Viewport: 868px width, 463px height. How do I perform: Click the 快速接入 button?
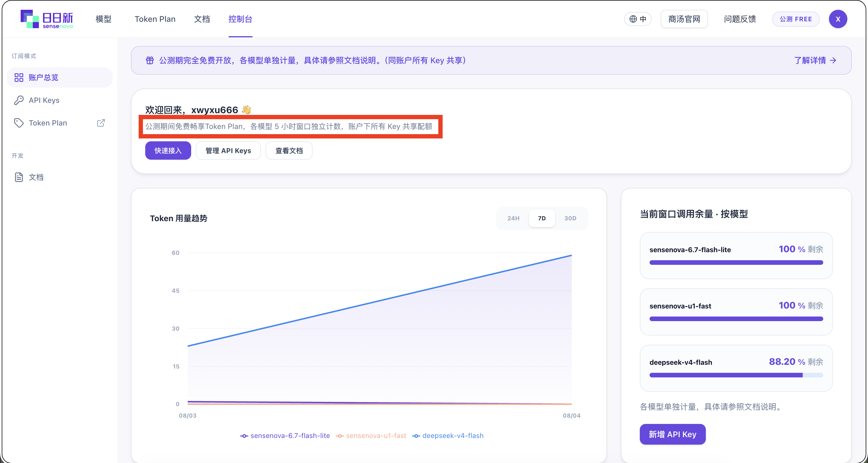click(x=168, y=151)
